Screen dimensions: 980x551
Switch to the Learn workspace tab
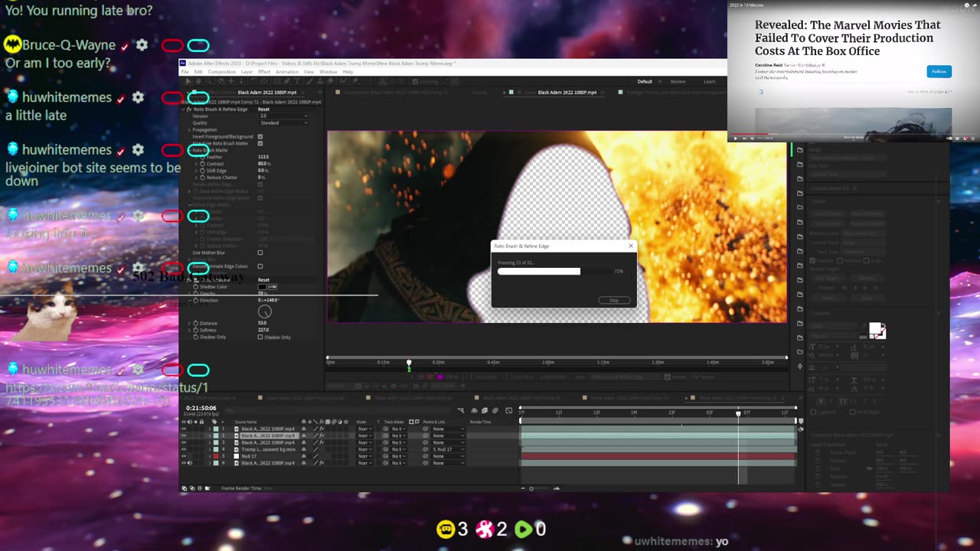pyautogui.click(x=710, y=81)
